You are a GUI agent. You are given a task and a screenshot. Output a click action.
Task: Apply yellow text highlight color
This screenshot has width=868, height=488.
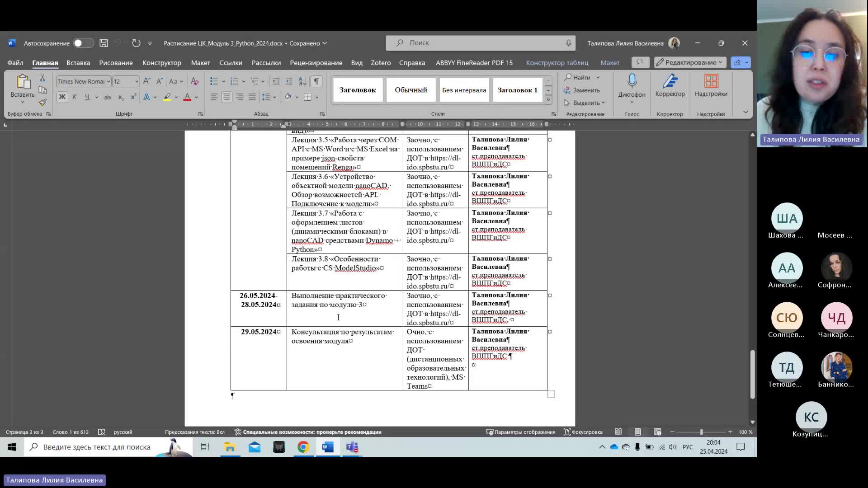[x=167, y=97]
